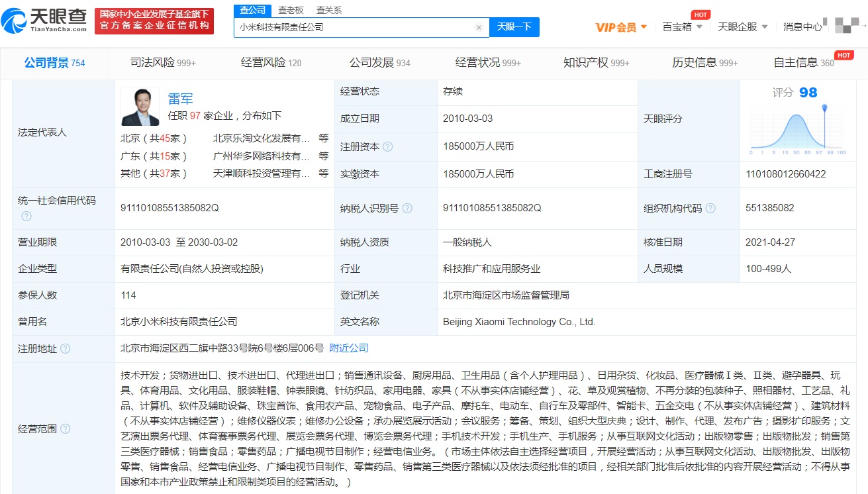This screenshot has width=868, height=494.
Task: Click the 97 companies count
Action: pyautogui.click(x=195, y=115)
